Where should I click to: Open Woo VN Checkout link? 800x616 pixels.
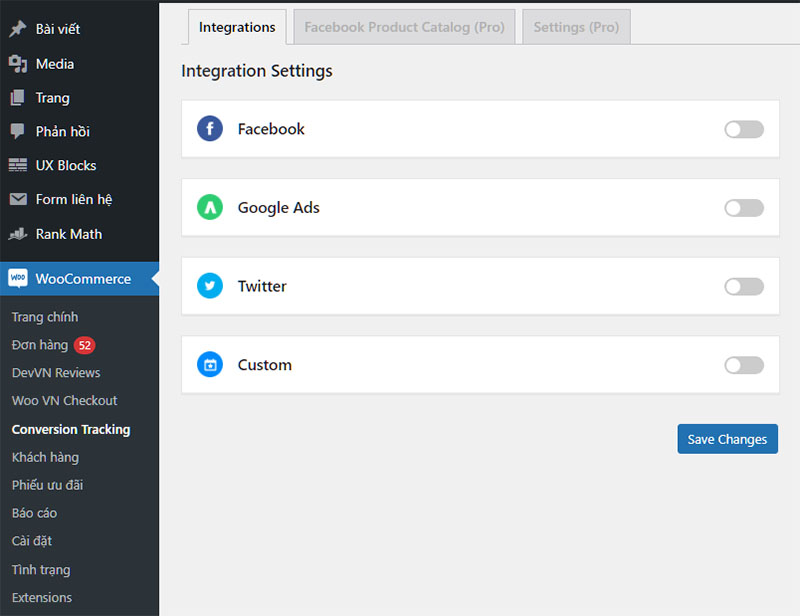tap(65, 401)
